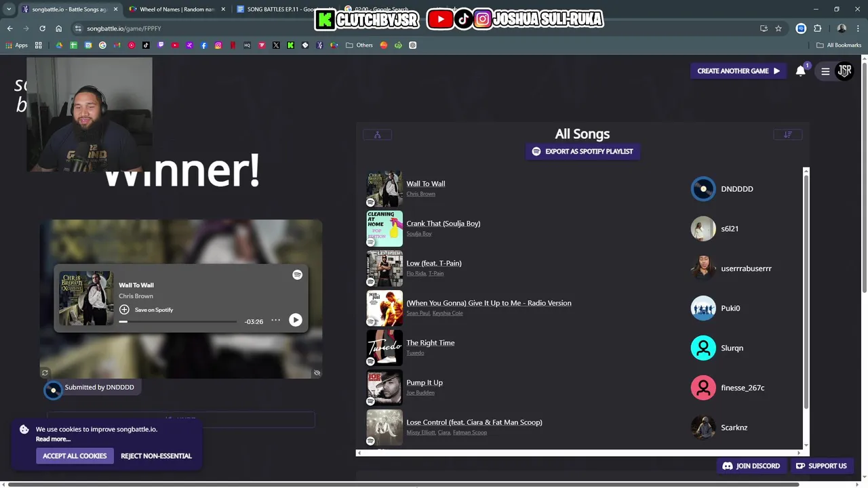Viewport: 868px width, 488px height.
Task: Click JOIN DISCORD button
Action: click(x=751, y=466)
